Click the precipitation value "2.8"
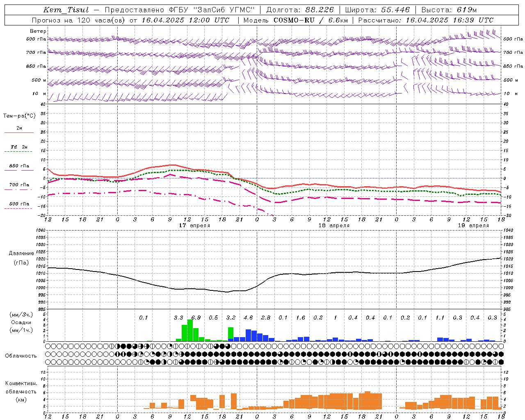 pos(266,317)
